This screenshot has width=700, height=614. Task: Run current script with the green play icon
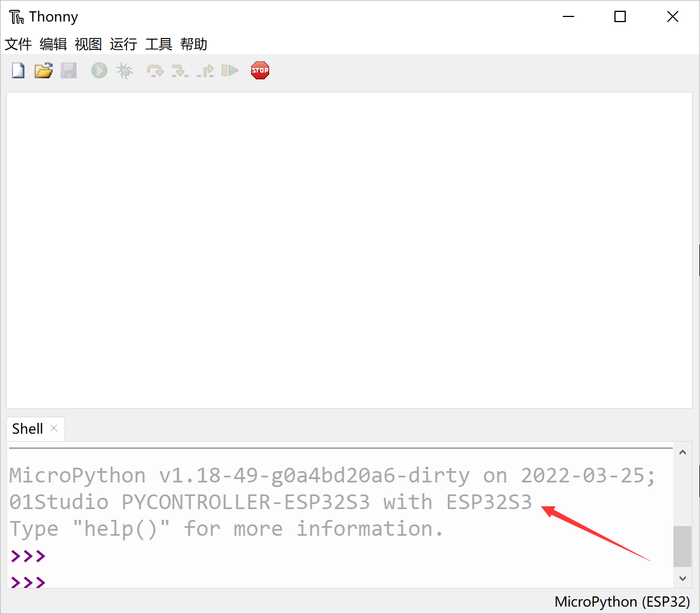[99, 71]
